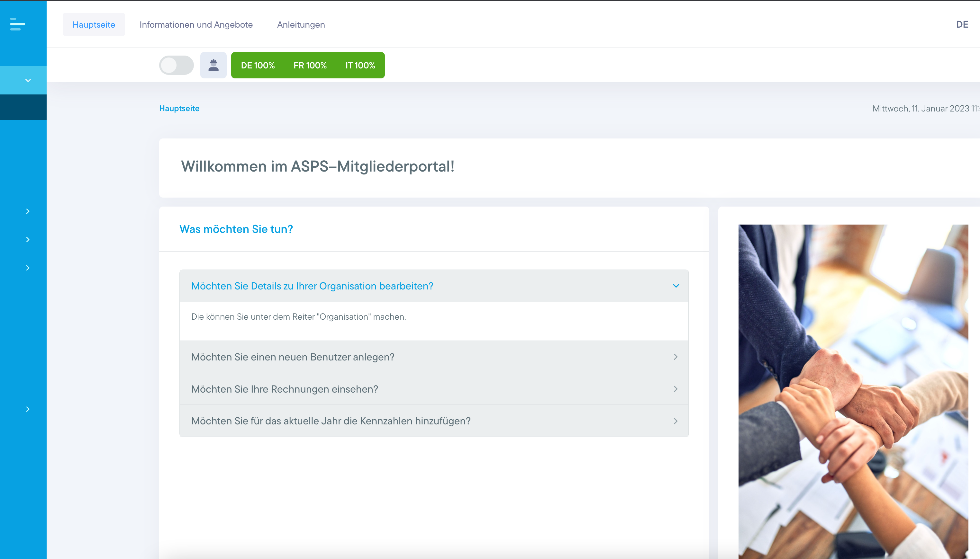This screenshot has width=980, height=559.
Task: Open the DE language selector at top right
Action: 962,24
